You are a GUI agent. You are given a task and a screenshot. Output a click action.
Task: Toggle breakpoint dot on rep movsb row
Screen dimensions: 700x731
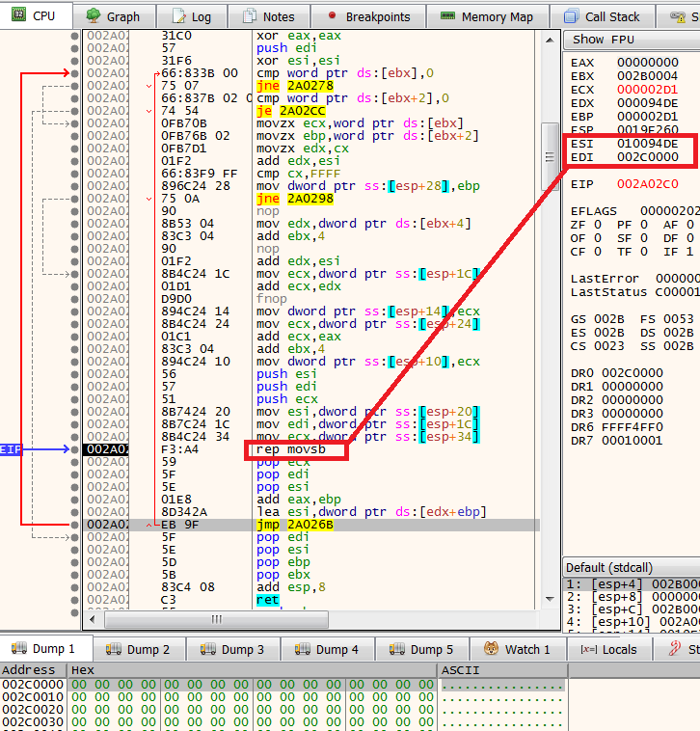[74, 449]
